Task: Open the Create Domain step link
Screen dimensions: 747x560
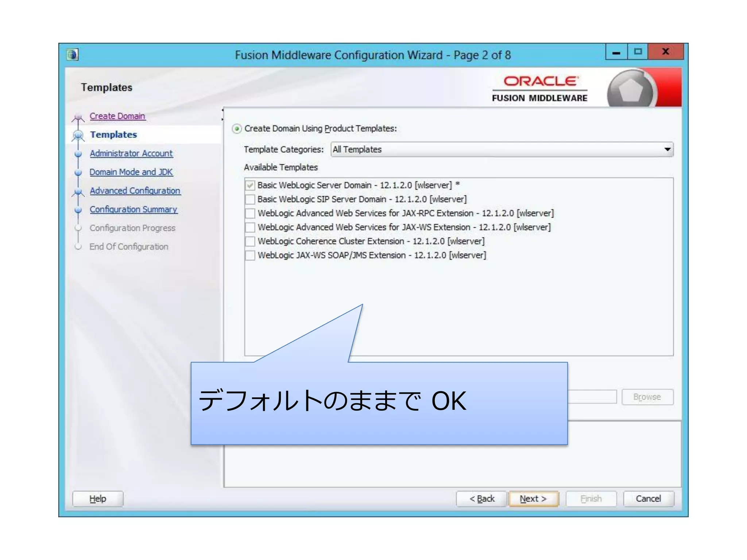Action: tap(117, 116)
